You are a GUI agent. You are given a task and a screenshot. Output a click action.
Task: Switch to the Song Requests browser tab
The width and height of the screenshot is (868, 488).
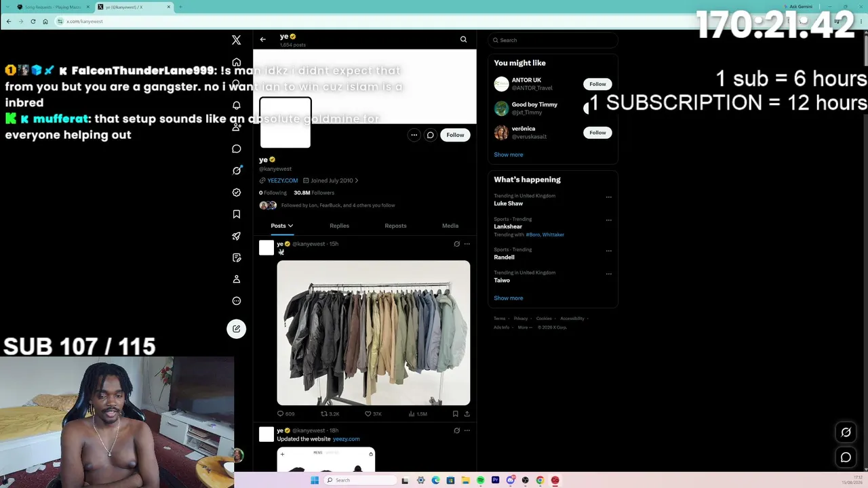tap(51, 7)
